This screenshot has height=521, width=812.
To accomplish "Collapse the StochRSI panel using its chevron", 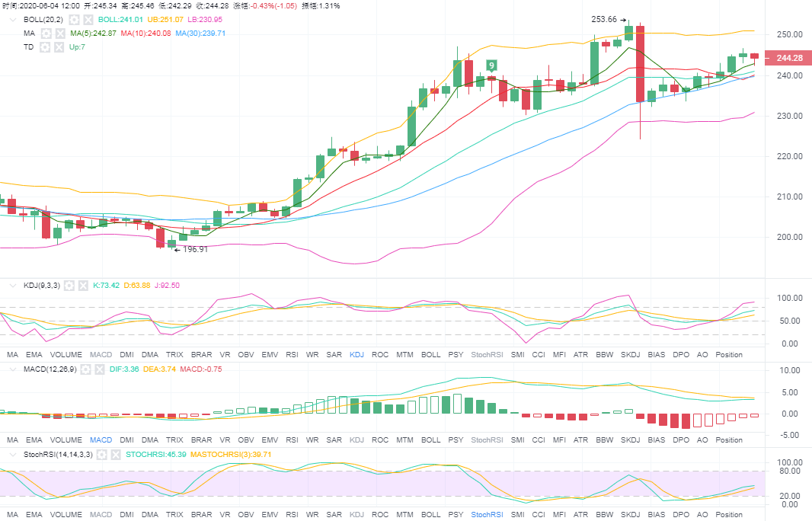I will [x=13, y=455].
